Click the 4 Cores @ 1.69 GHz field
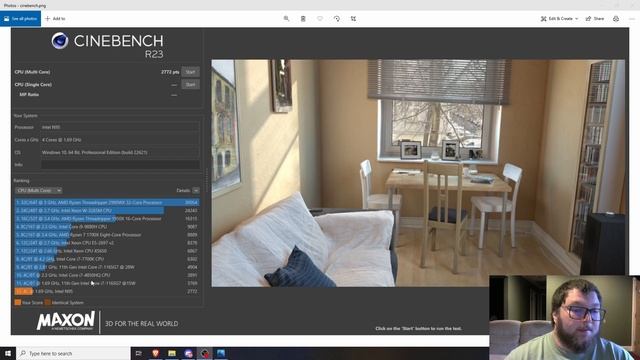Viewport: 640px width, 360px height. (120, 140)
